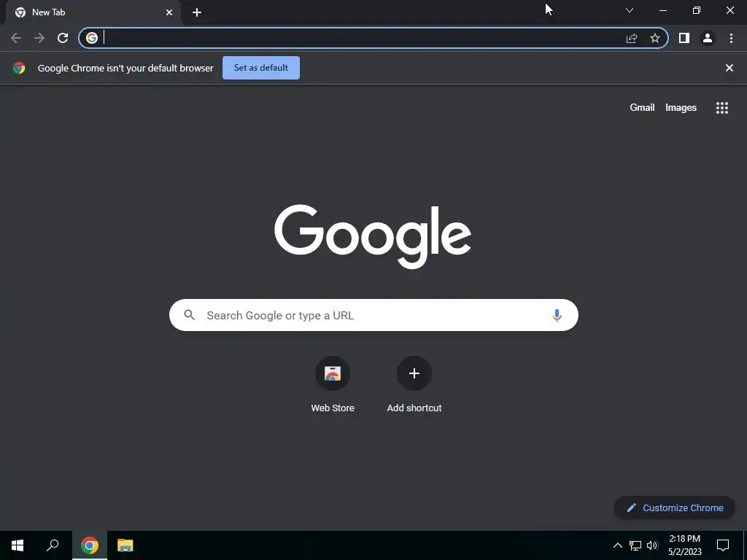Image resolution: width=747 pixels, height=560 pixels.
Task: Open the Gmail link
Action: point(642,108)
